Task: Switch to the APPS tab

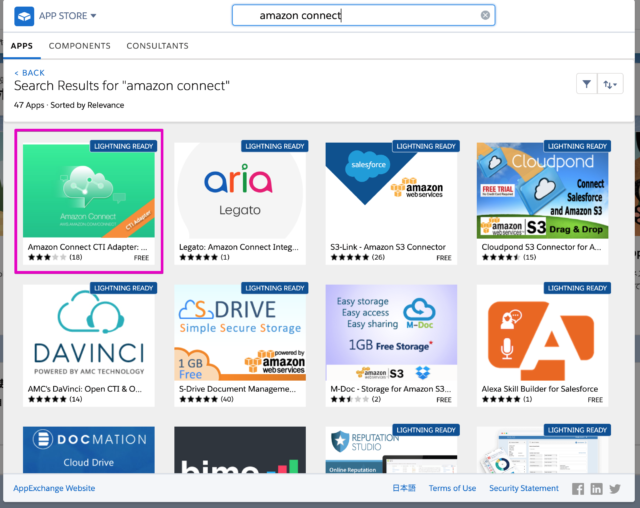Action: (x=22, y=46)
